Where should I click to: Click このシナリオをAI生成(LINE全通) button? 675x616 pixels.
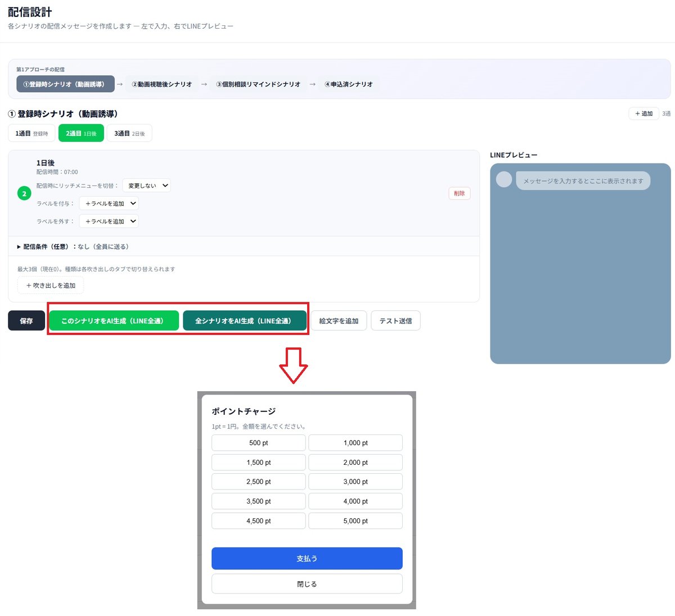pyautogui.click(x=114, y=321)
